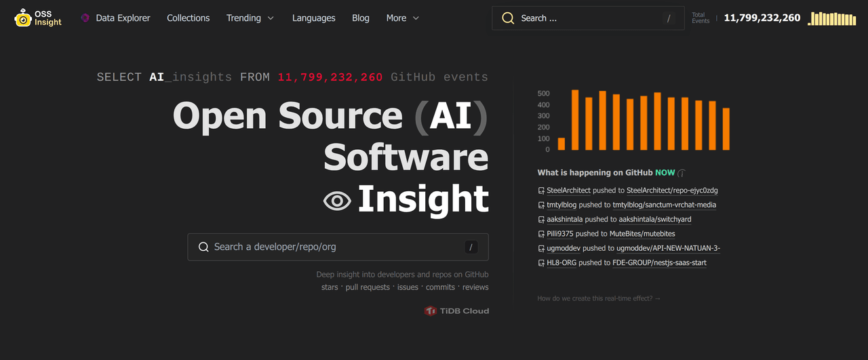Expand the More dropdown menu
Screen dimensions: 868x360
coord(403,18)
